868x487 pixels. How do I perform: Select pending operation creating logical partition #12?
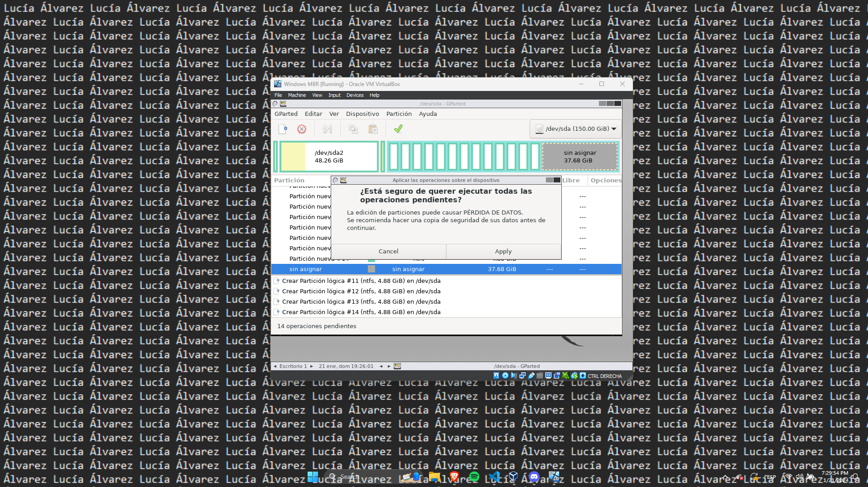[x=361, y=291]
